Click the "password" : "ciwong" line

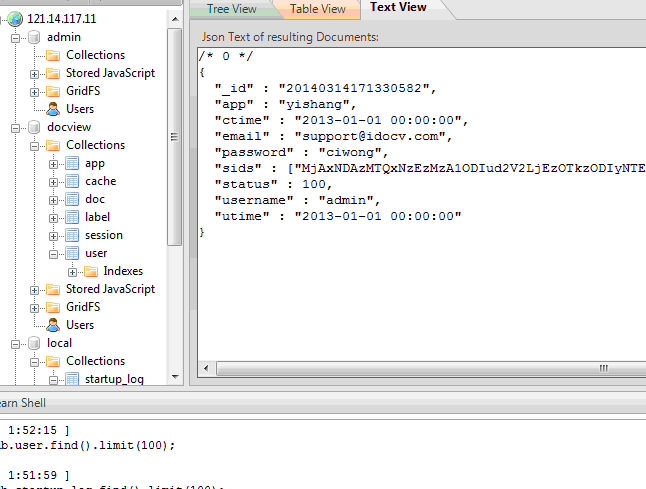tap(301, 152)
